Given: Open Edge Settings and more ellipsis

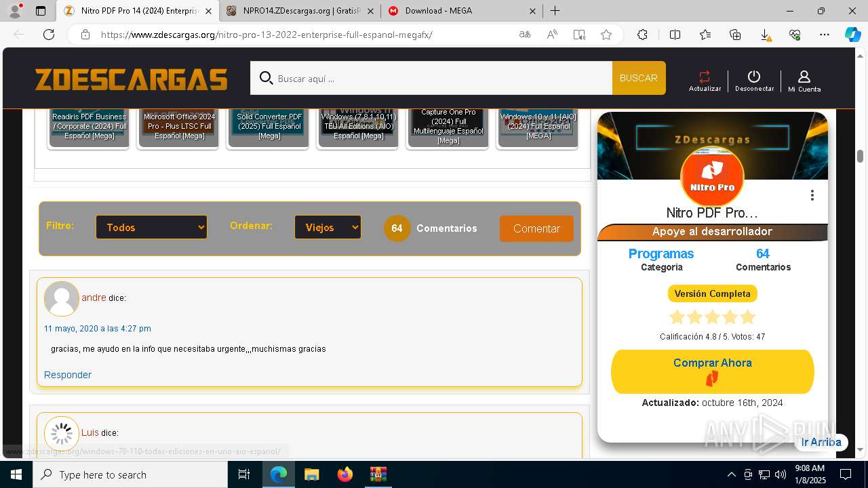Looking at the screenshot, I should click(825, 35).
